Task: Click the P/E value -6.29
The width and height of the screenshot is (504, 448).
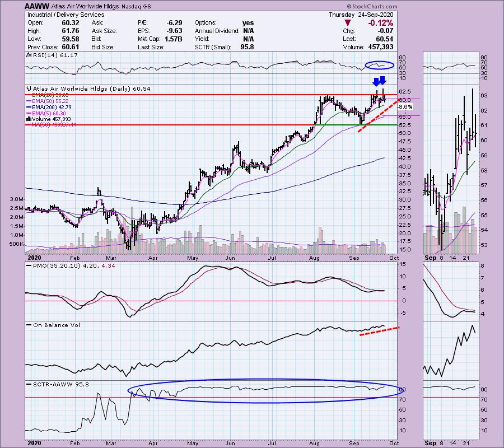Action: [x=174, y=23]
